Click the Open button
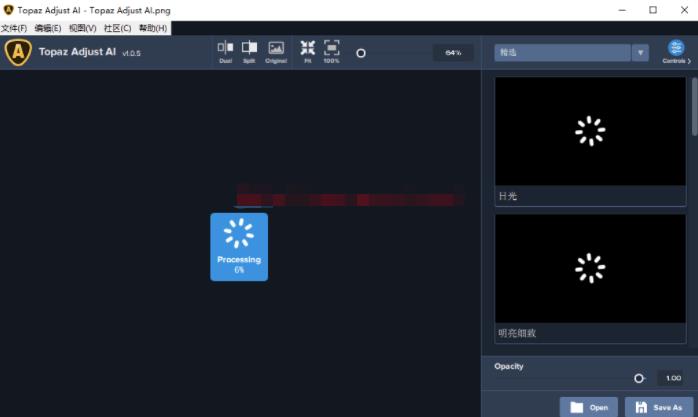698x417 pixels. click(x=589, y=407)
